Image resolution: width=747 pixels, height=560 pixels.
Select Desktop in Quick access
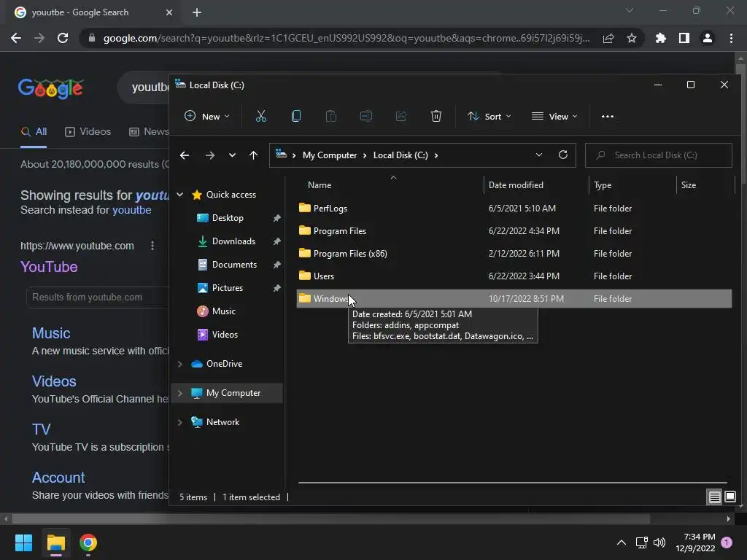pos(228,217)
